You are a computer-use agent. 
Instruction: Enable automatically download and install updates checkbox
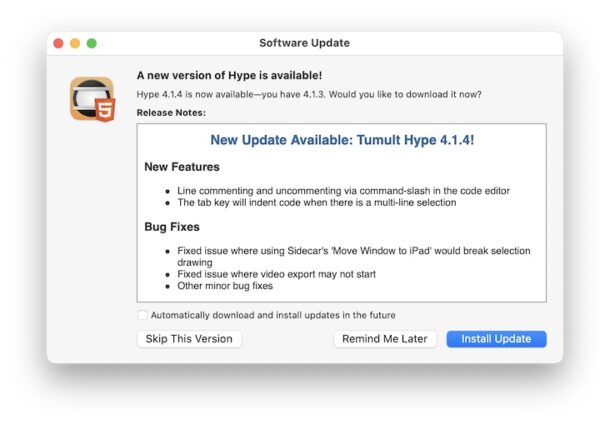pyautogui.click(x=143, y=315)
